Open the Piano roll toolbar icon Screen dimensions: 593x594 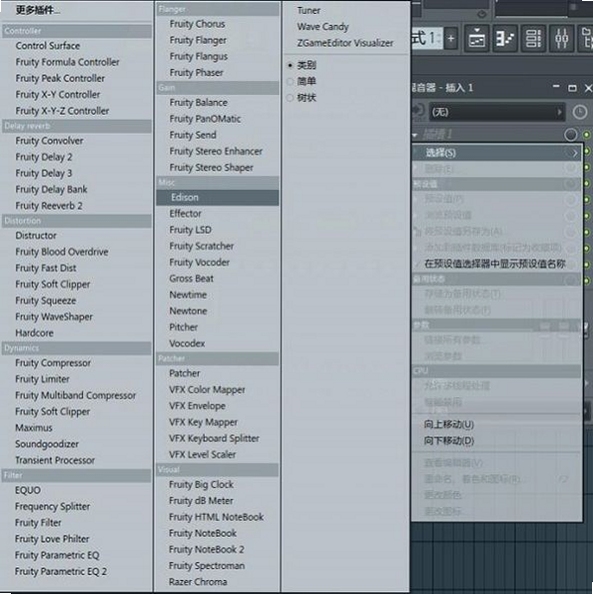tap(505, 38)
